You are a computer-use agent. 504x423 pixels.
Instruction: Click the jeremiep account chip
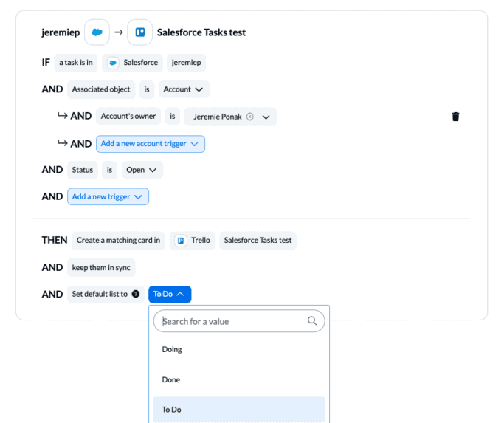pos(186,63)
